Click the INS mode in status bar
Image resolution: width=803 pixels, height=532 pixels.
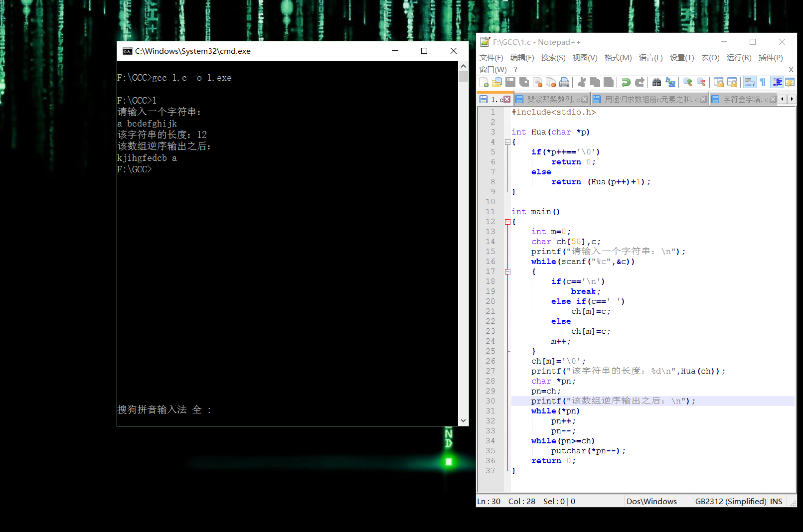[776, 501]
